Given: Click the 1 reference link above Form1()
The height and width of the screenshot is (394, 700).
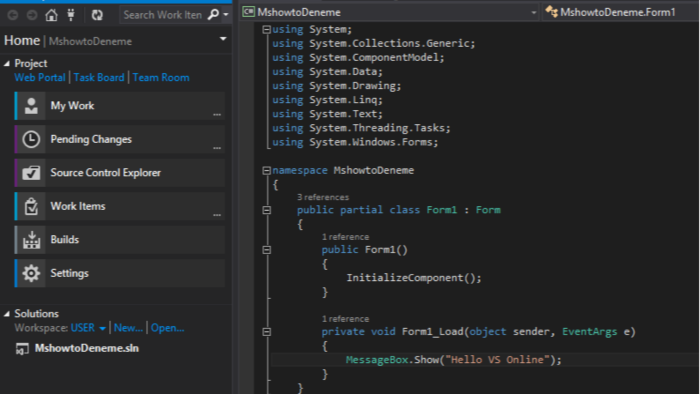Looking at the screenshot, I should [x=346, y=237].
